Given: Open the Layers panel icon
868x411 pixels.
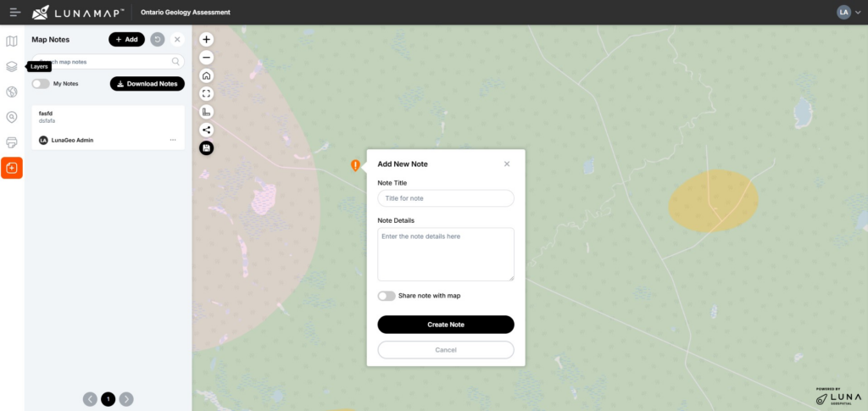Looking at the screenshot, I should (x=12, y=66).
